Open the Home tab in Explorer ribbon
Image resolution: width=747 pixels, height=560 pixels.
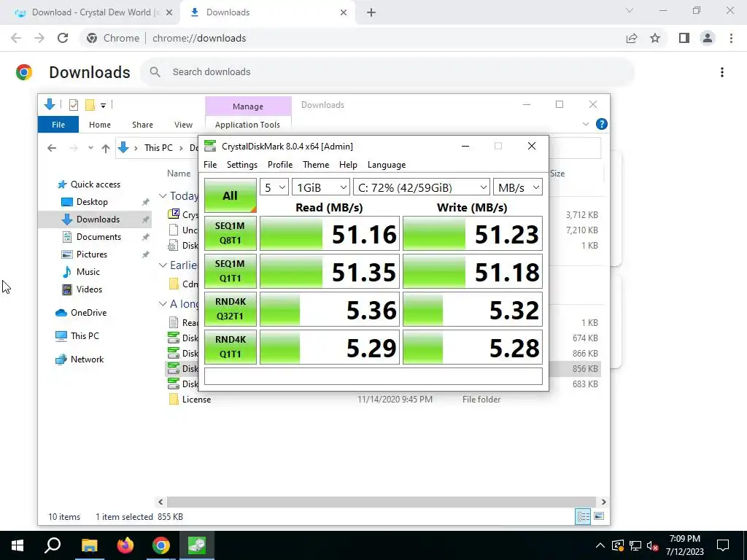click(x=99, y=124)
